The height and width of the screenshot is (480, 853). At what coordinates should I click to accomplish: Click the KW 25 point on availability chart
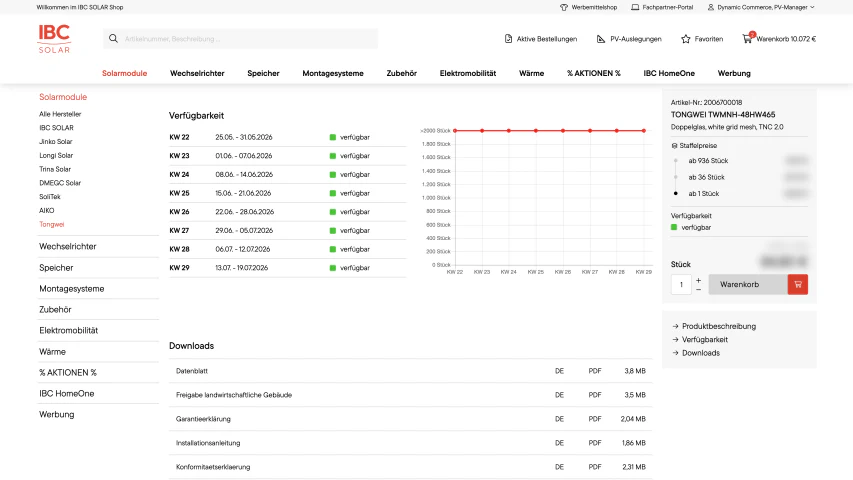tap(536, 131)
